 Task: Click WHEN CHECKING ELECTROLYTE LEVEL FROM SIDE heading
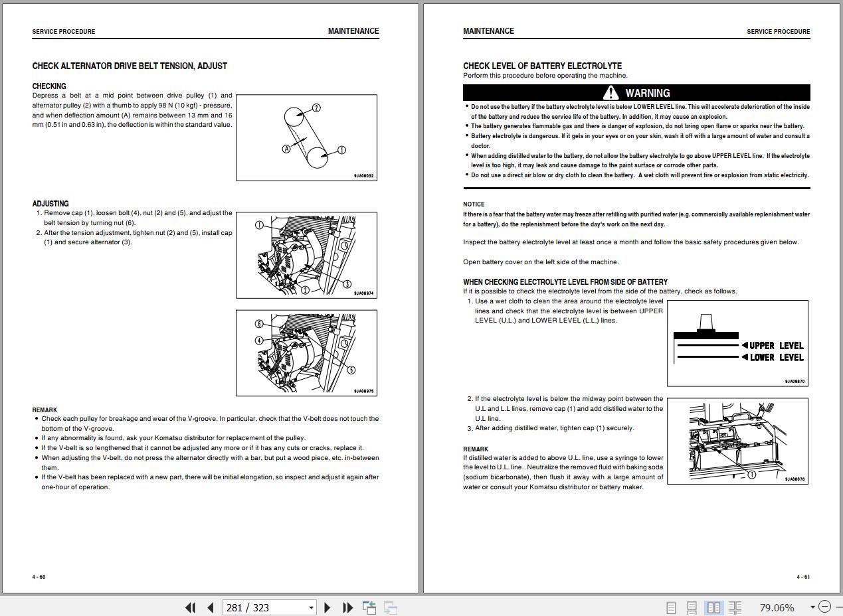(565, 282)
